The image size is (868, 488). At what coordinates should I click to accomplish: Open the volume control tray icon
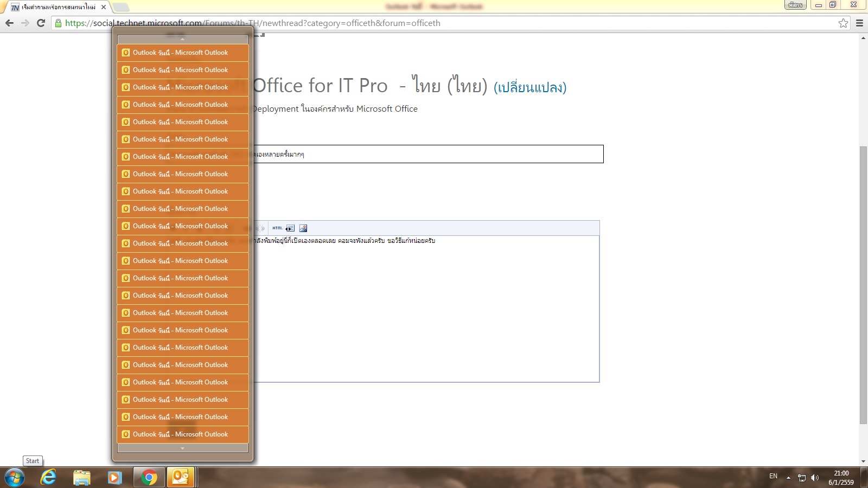[814, 478]
